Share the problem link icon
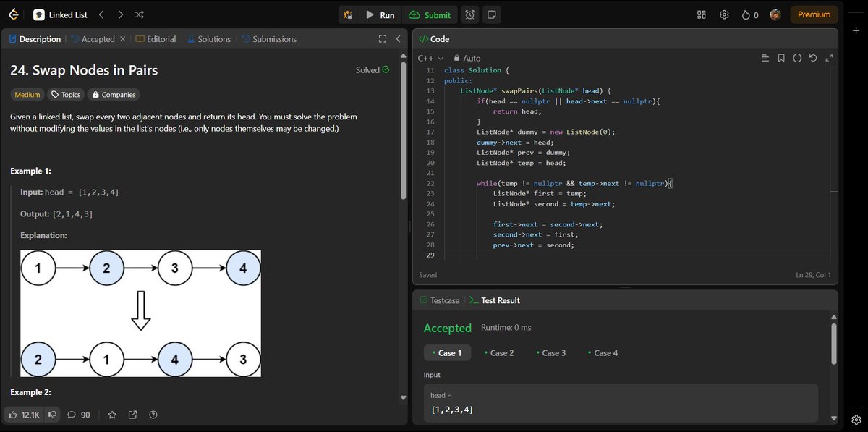The width and height of the screenshot is (868, 432). click(132, 415)
